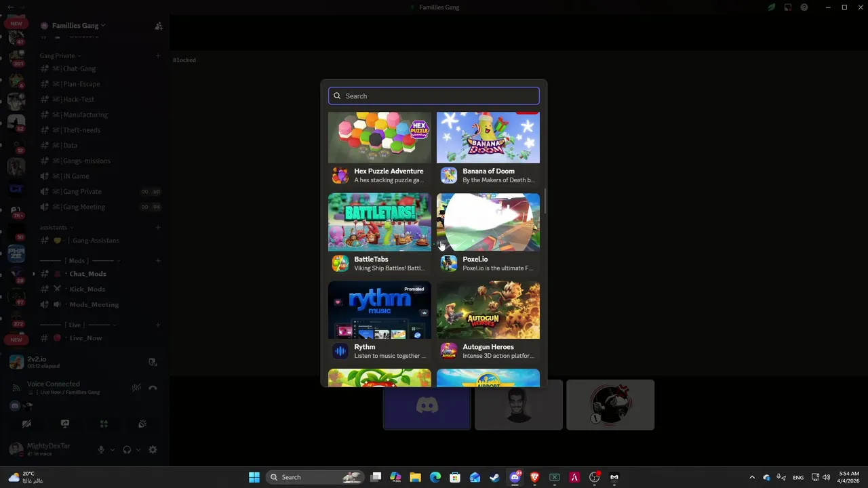The width and height of the screenshot is (868, 488).
Task: Add a channel to Live category
Action: 158,325
